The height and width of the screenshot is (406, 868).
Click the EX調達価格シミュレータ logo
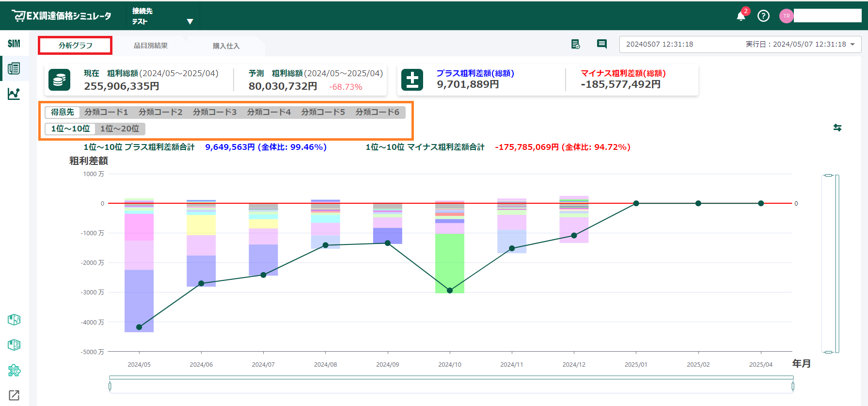(62, 16)
